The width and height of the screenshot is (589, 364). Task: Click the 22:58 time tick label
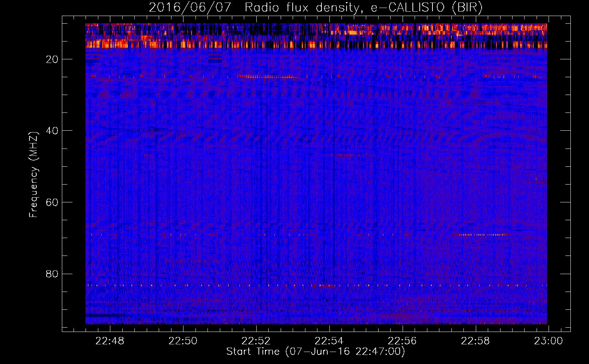[475, 341]
